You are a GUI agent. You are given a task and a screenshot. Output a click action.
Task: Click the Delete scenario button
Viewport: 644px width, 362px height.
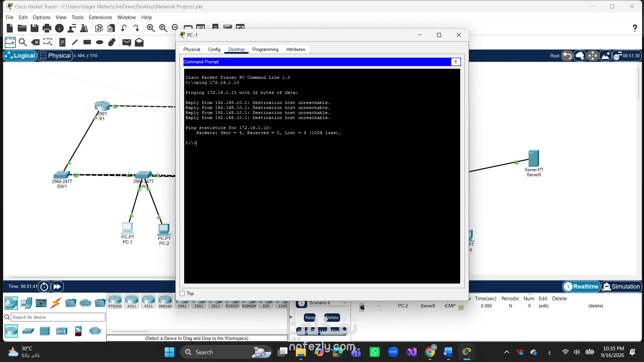coord(332,317)
